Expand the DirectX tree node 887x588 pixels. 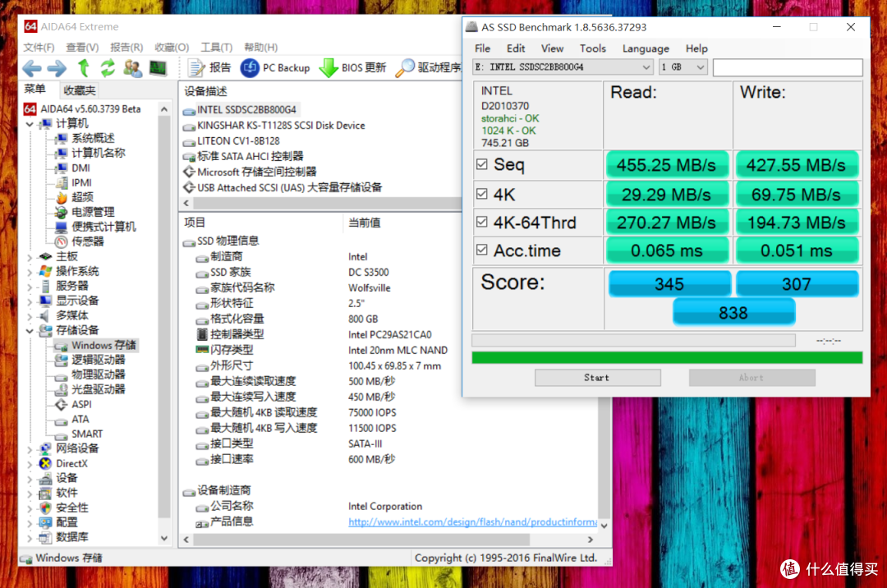(x=30, y=464)
